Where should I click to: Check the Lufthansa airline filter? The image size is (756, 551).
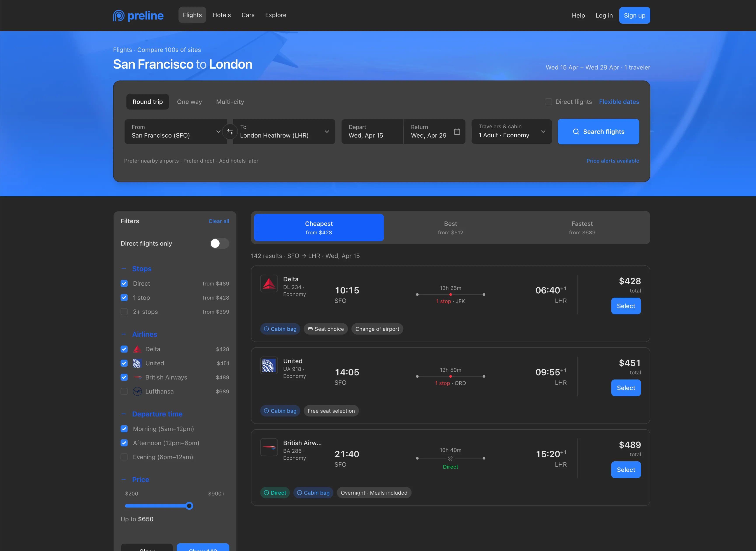[124, 391]
